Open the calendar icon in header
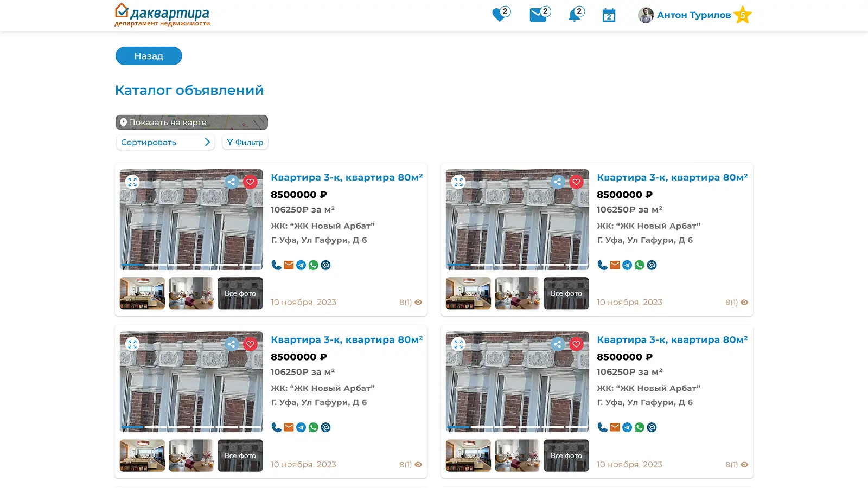This screenshot has height=488, width=868. coord(609,15)
